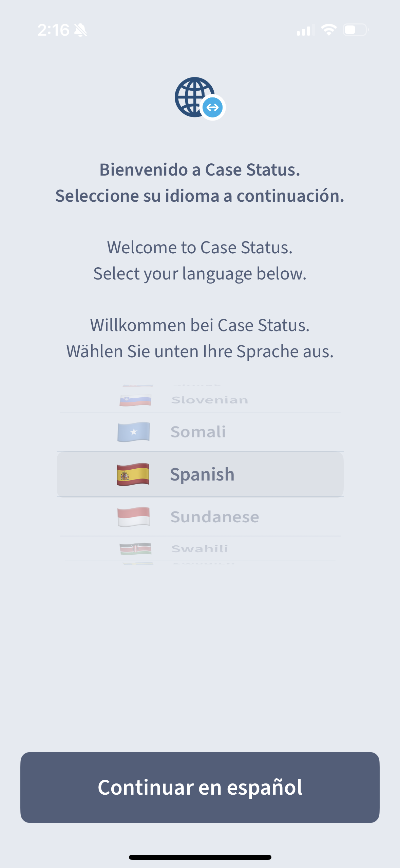Viewport: 400px width, 868px height.
Task: Select Slovenian in the language picker
Action: [209, 400]
